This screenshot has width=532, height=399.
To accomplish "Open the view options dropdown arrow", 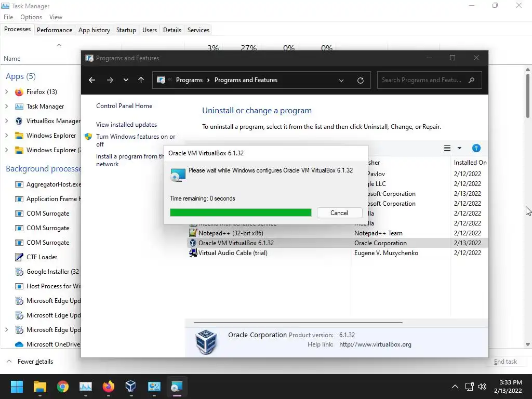I will click(x=459, y=148).
